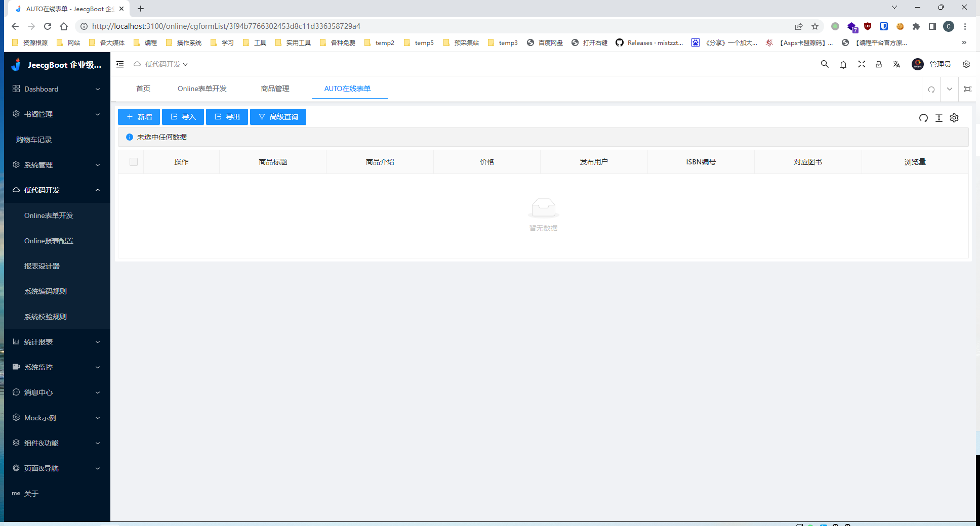Reload table data icon
The image size is (980, 526).
[x=923, y=118]
